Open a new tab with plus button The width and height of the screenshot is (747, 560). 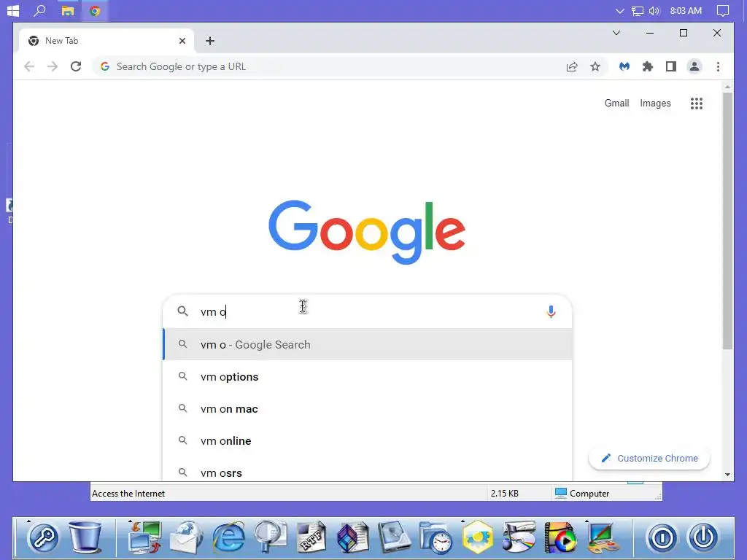[x=210, y=41]
